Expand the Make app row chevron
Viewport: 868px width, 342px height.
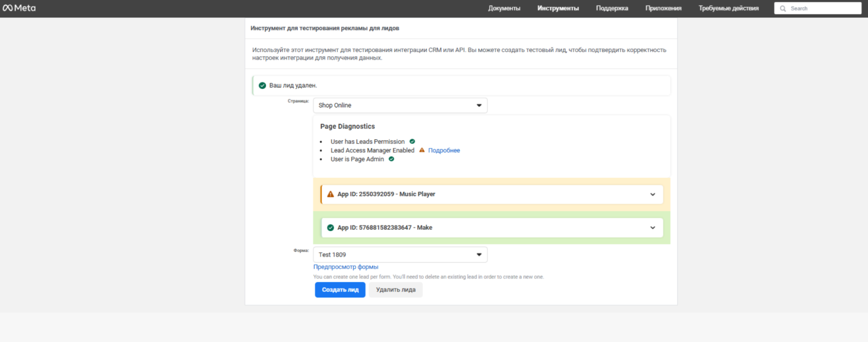click(x=652, y=228)
